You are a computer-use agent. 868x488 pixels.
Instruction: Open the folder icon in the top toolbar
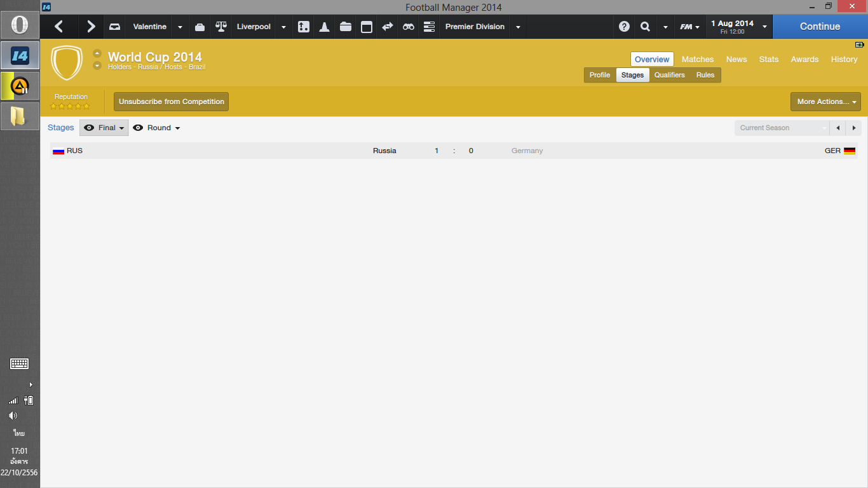(x=346, y=27)
